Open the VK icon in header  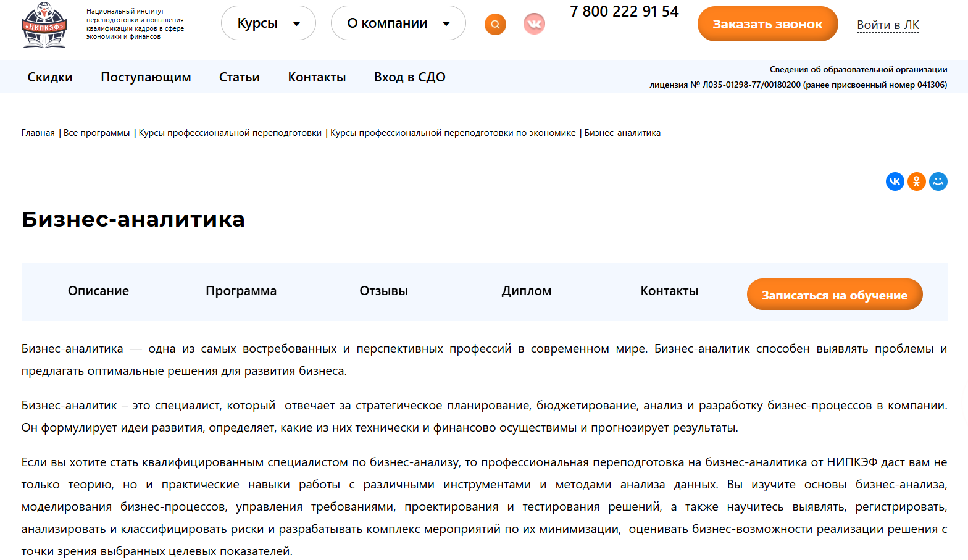click(x=534, y=24)
